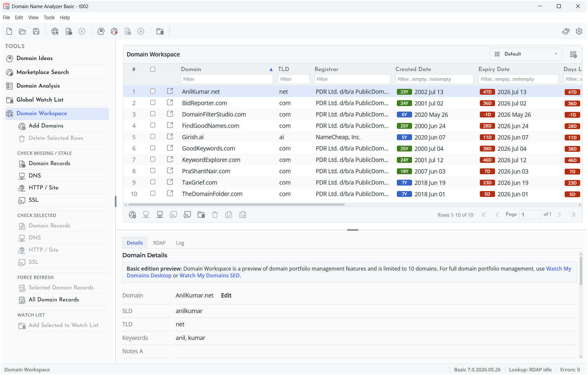This screenshot has height=375, width=588.
Task: Click the globe with plus icon below table
Action: click(133, 215)
